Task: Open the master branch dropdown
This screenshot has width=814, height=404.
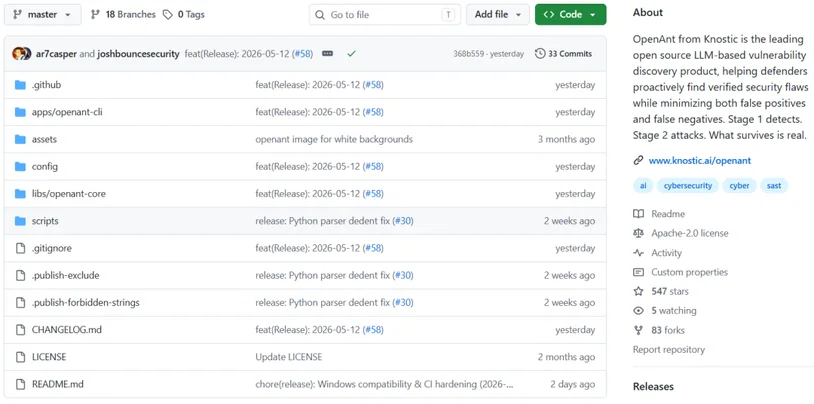Action: pyautogui.click(x=43, y=15)
